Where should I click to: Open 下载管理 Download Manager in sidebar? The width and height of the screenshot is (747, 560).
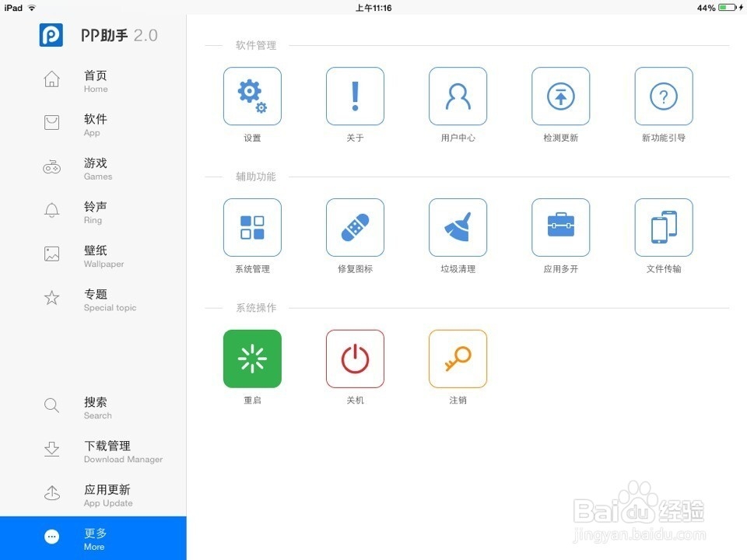pos(93,451)
